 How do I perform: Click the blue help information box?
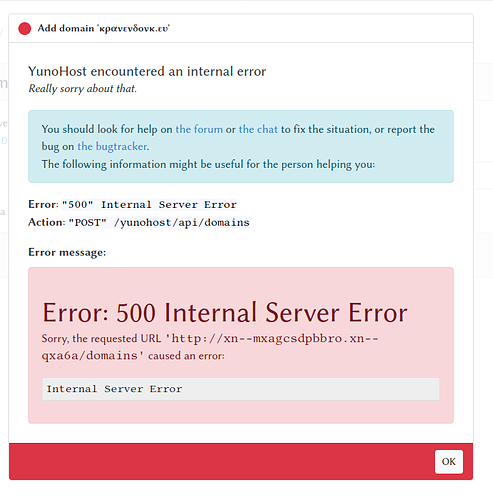click(241, 146)
